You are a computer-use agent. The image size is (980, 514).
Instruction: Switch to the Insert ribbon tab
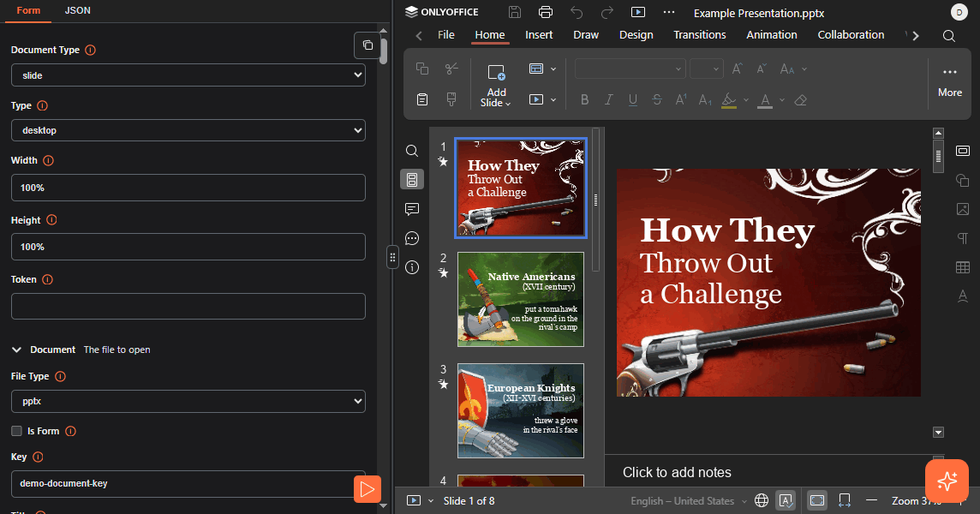(539, 35)
